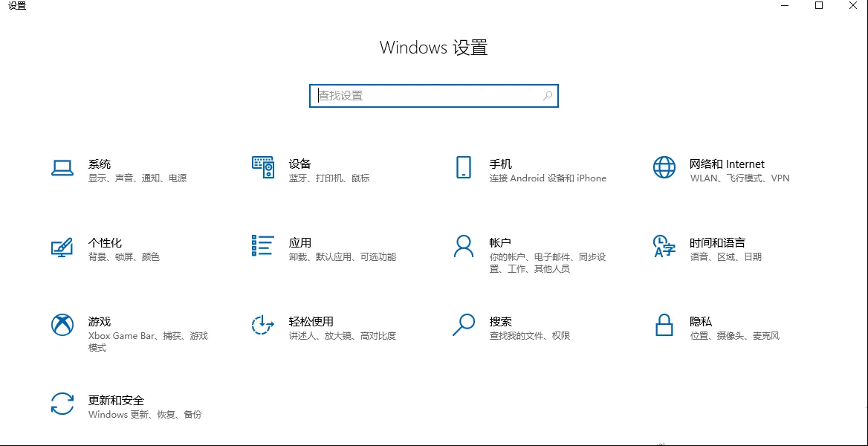Click the text 讲述人、放大镜、高对比度

(x=342, y=336)
